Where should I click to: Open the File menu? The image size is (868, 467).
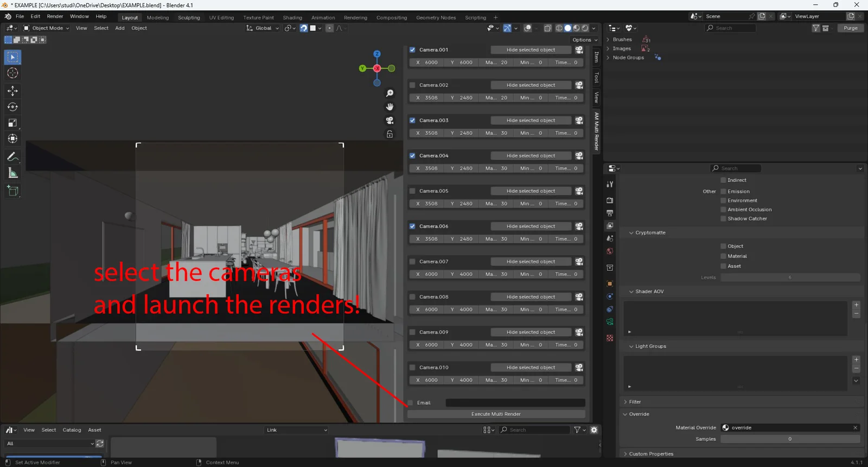click(20, 17)
